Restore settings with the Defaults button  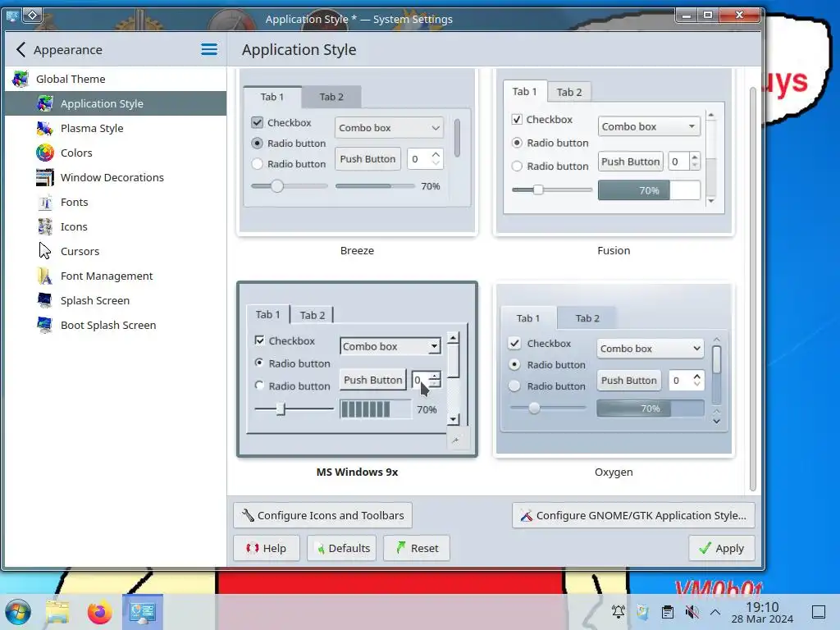342,548
